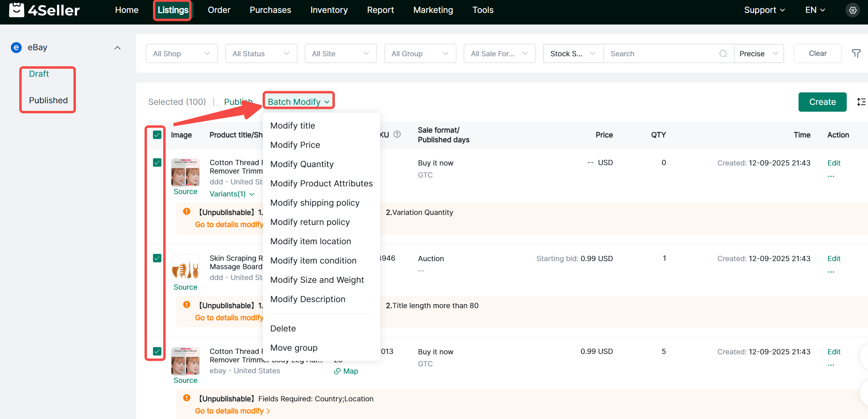Choose Modify Price from batch menu
The width and height of the screenshot is (868, 419).
tap(295, 145)
